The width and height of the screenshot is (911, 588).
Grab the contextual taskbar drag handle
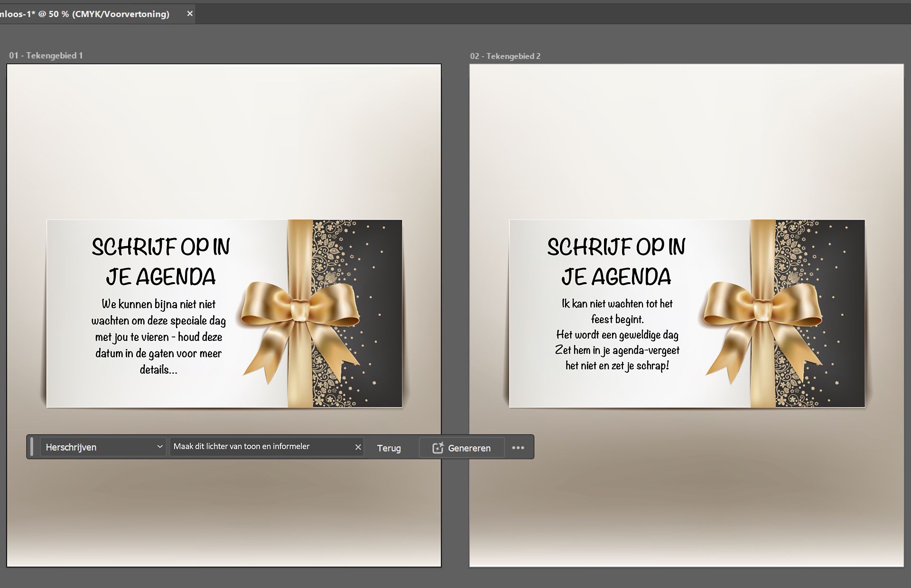(32, 447)
